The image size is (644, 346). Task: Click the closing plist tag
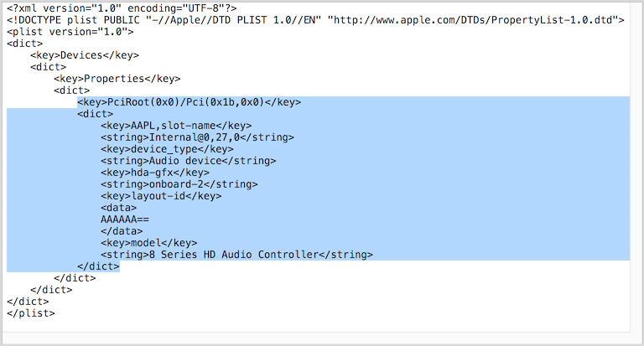coord(30,312)
